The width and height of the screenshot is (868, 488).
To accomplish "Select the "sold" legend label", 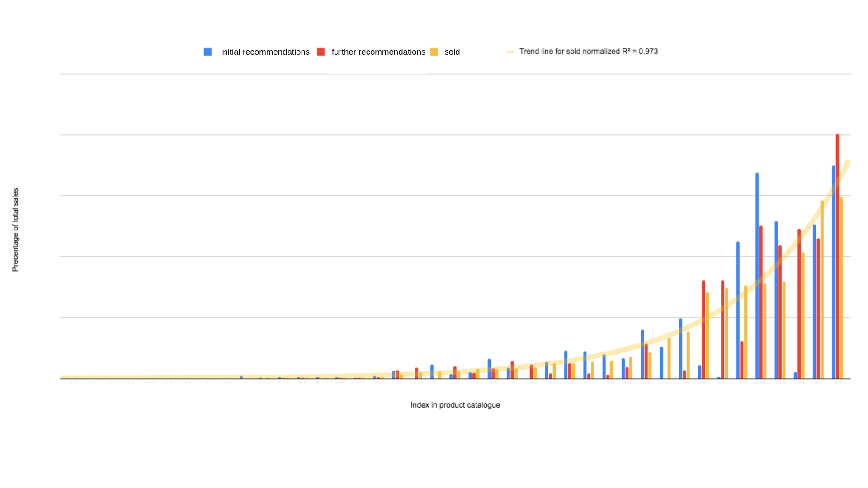I will click(452, 52).
